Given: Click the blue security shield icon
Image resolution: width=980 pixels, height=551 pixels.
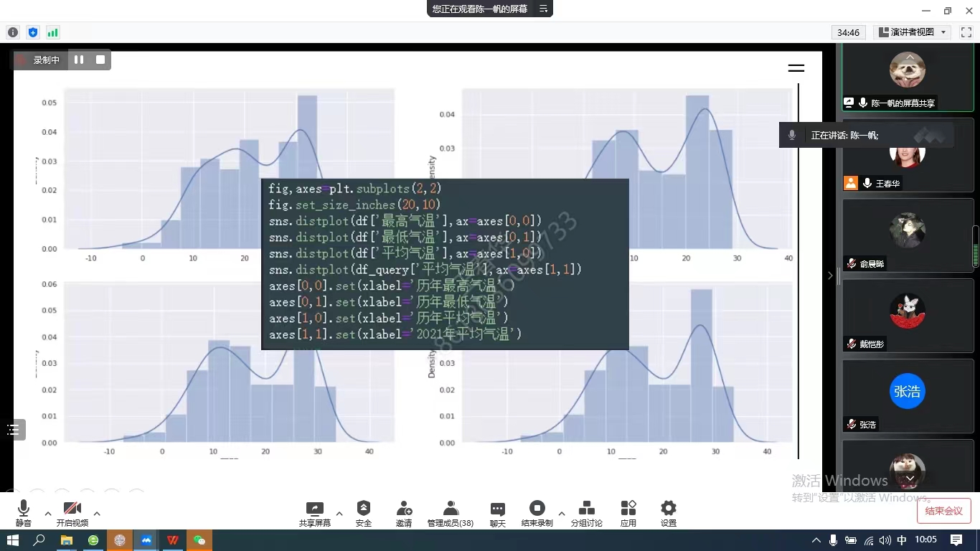Looking at the screenshot, I should pos(33,32).
